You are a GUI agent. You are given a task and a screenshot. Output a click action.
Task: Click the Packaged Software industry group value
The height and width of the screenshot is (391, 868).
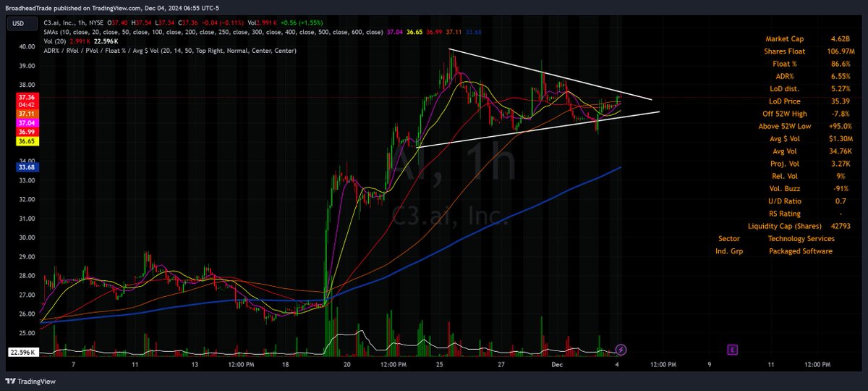[800, 251]
